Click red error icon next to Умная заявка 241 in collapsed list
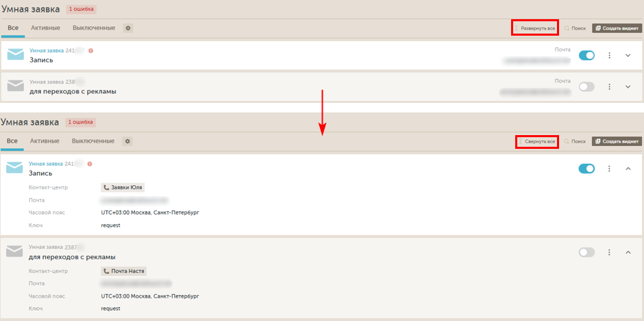644x321 pixels. 90,51
